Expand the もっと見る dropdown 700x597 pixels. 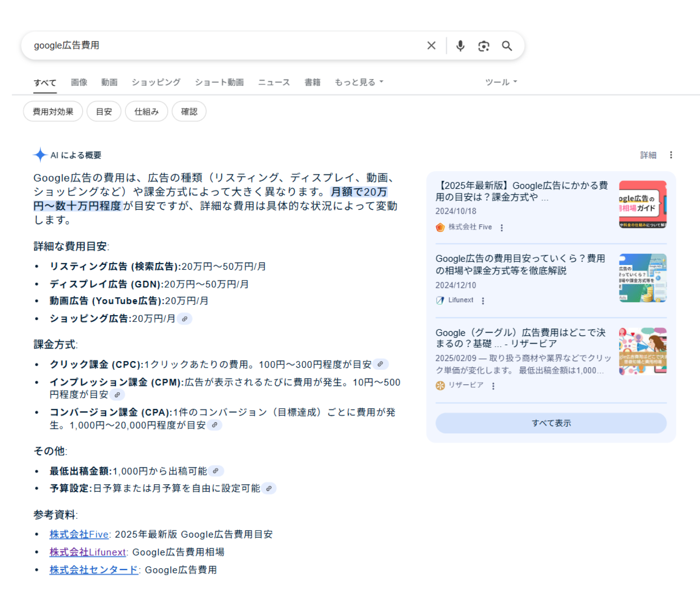tap(359, 82)
